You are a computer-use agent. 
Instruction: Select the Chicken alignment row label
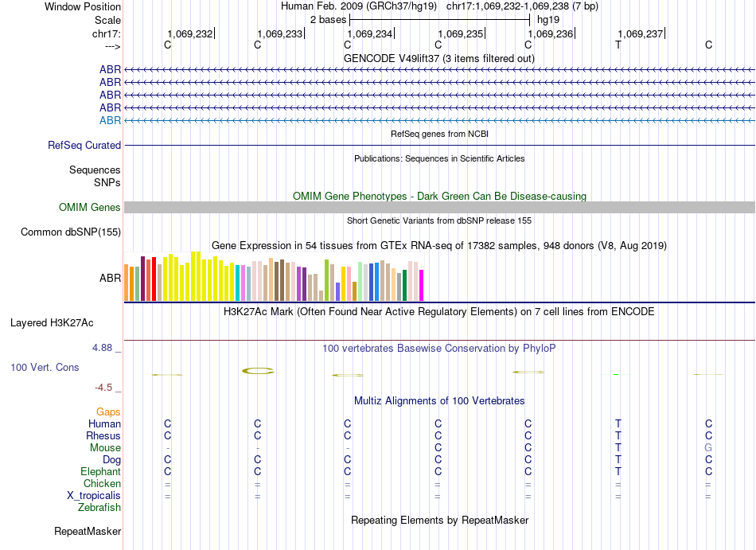click(x=102, y=483)
